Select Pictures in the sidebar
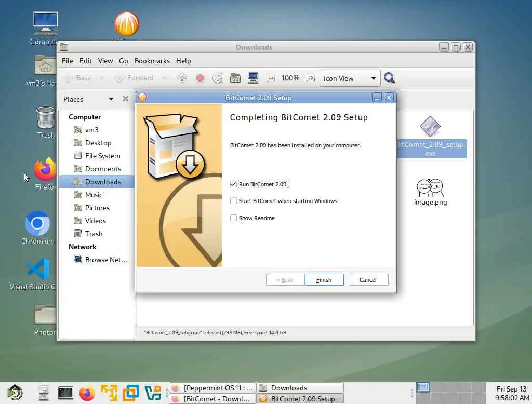The height and width of the screenshot is (404, 532). (x=96, y=208)
